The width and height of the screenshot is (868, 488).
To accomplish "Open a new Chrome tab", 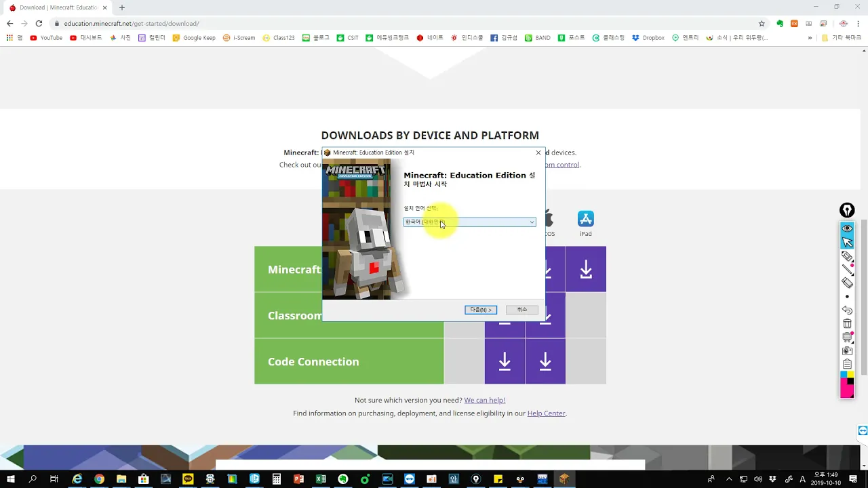I will (122, 7).
